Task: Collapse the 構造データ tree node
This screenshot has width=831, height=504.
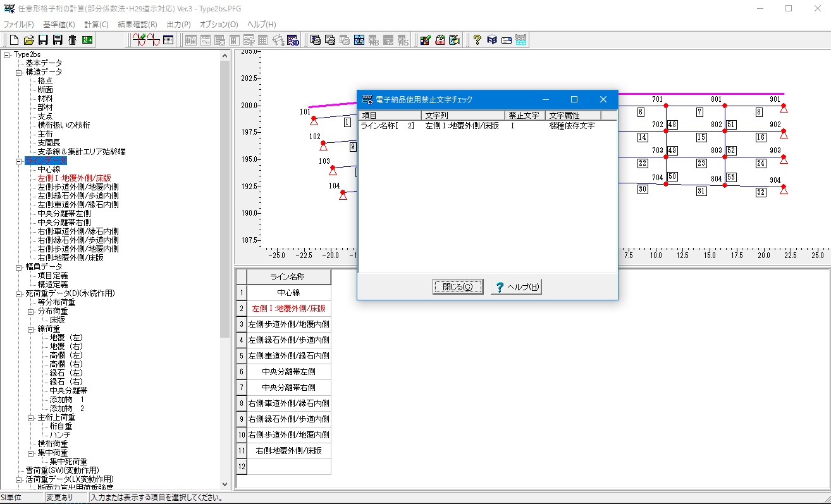Action: pyautogui.click(x=19, y=72)
